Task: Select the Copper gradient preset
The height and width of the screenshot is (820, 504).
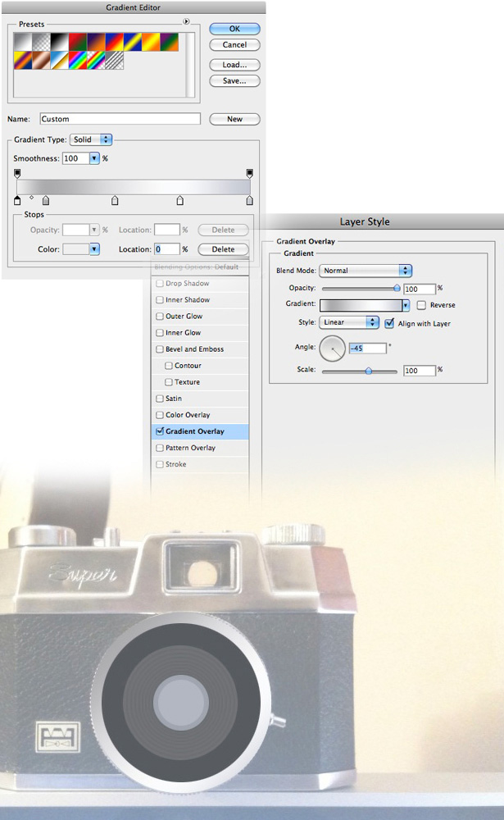Action: (41, 60)
